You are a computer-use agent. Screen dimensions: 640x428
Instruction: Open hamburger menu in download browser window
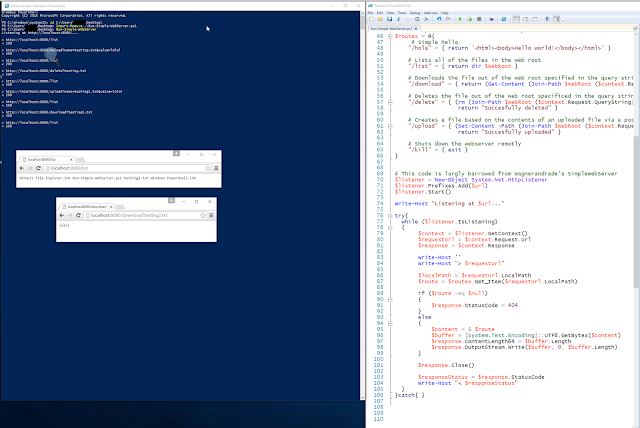pyautogui.click(x=211, y=215)
